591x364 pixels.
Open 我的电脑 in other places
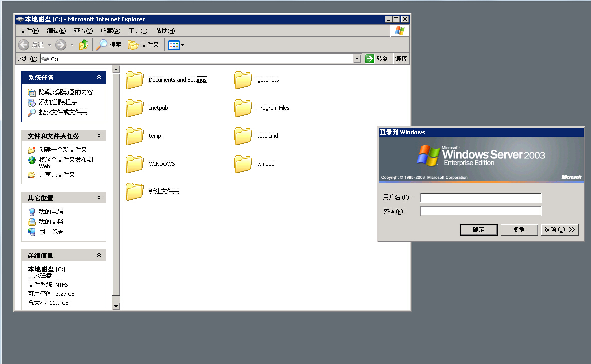pyautogui.click(x=51, y=212)
